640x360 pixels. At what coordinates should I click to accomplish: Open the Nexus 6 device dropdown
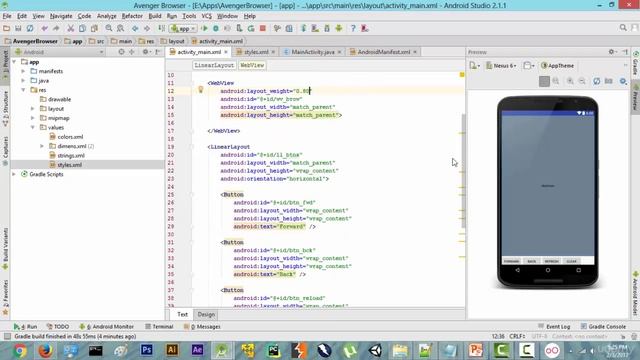501,65
